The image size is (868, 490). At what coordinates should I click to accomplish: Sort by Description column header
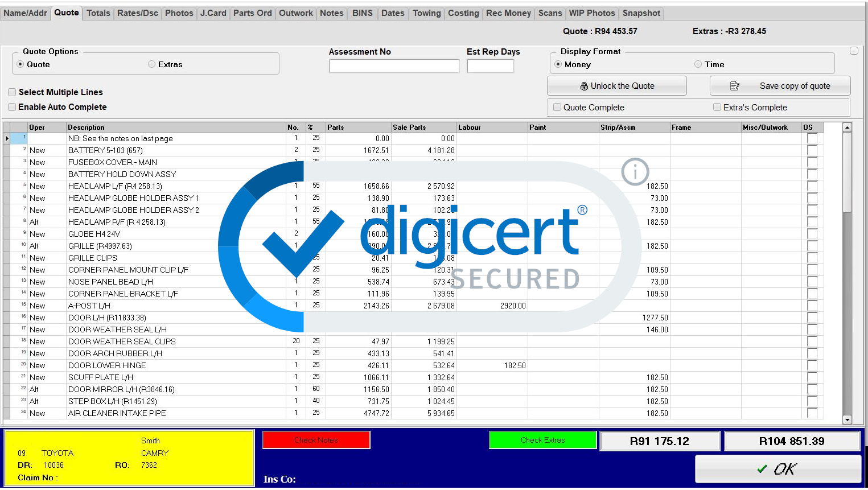click(176, 127)
